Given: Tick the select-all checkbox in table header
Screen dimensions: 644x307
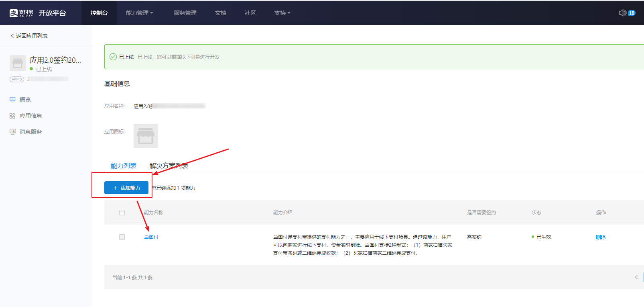Looking at the screenshot, I should tap(122, 213).
